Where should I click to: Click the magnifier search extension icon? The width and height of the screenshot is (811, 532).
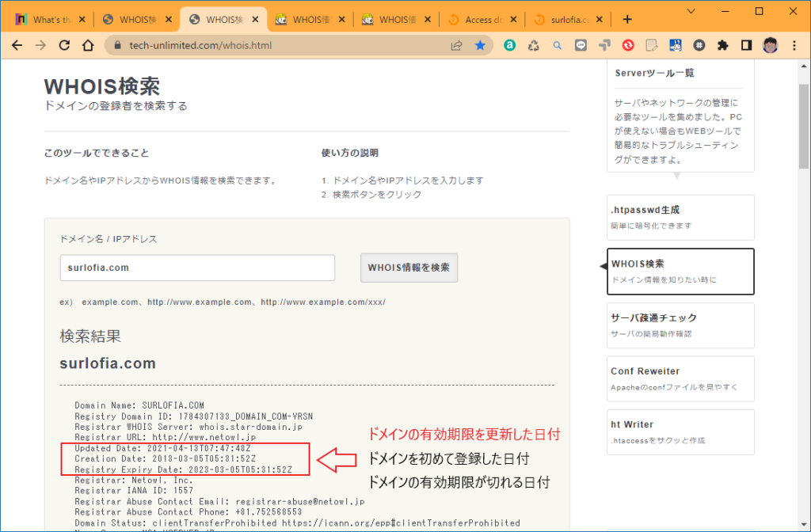(x=558, y=45)
